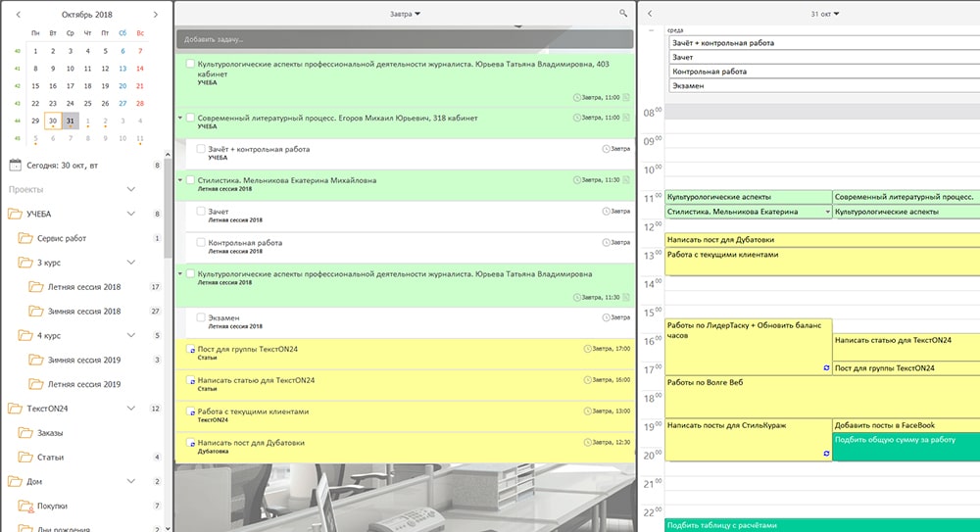Open dropdown on 'Стилистика. Мельникова Екатерина' calendar event

pyautogui.click(x=827, y=212)
